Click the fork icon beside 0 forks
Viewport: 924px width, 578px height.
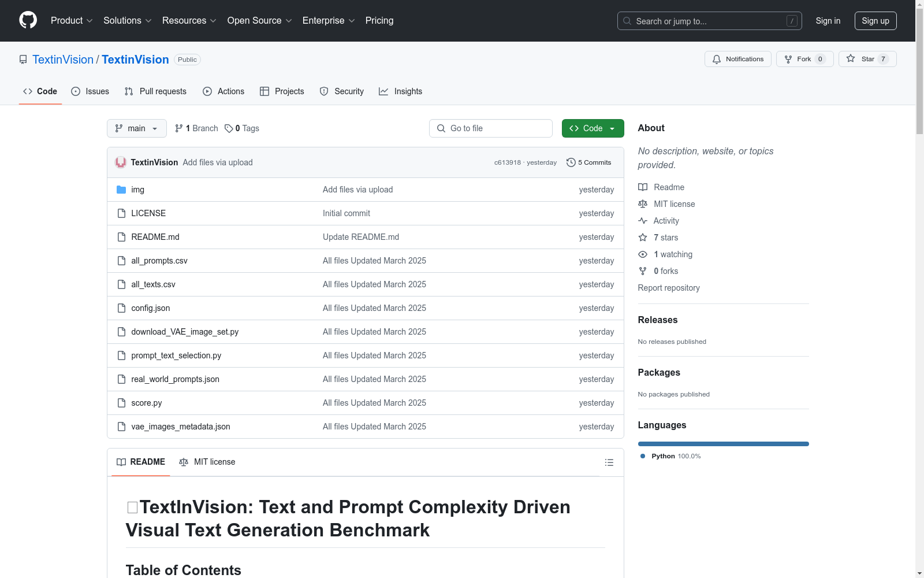click(x=643, y=271)
